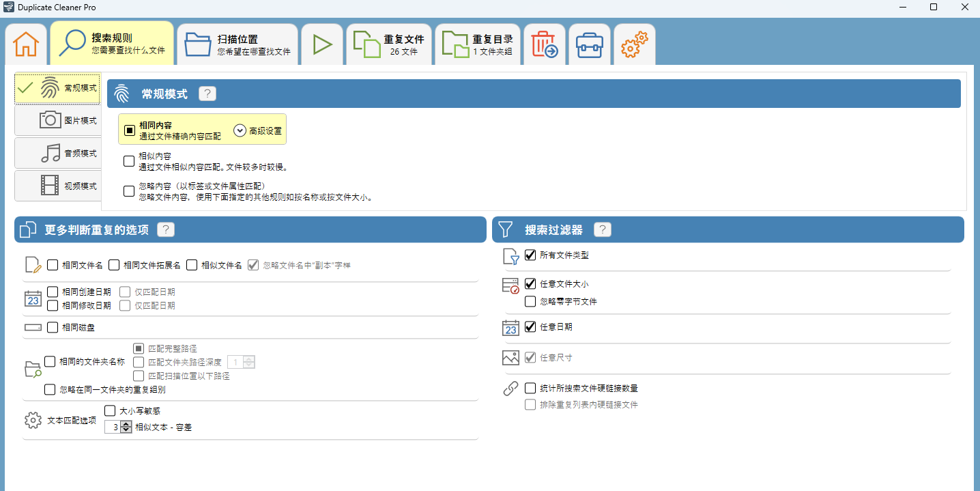Select 视频模式 mode

pos(57,185)
